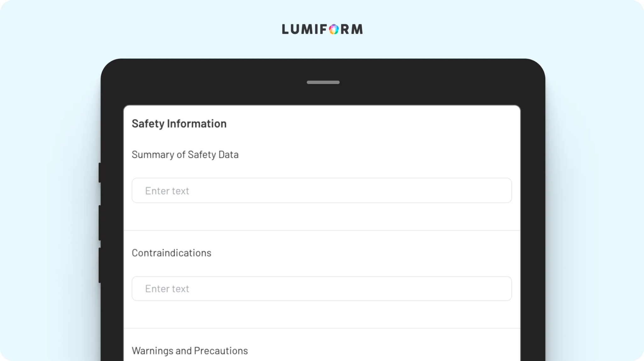Click the Warnings and Precautions label
This screenshot has width=644, height=361.
pos(190,351)
